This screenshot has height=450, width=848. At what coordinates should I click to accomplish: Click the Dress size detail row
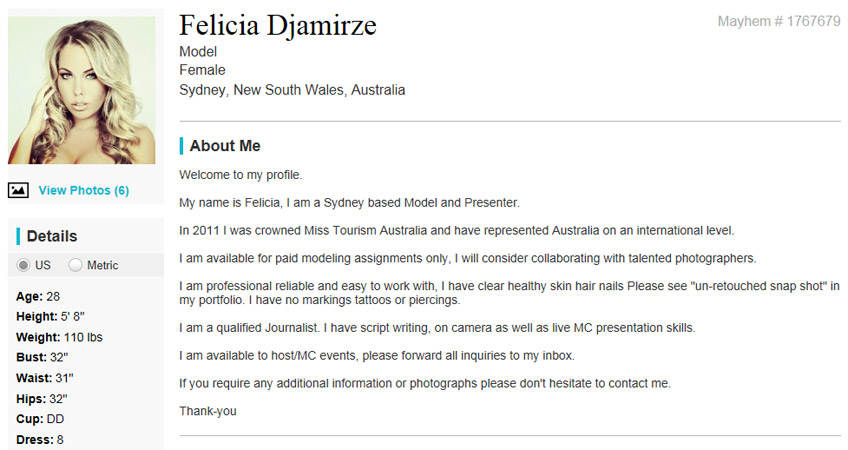point(40,439)
